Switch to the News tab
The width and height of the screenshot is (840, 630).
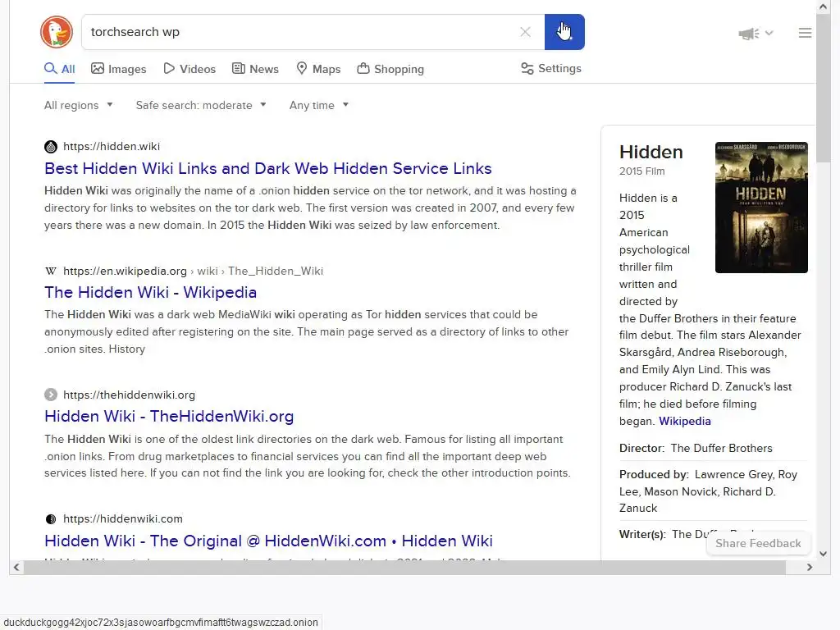click(x=256, y=69)
